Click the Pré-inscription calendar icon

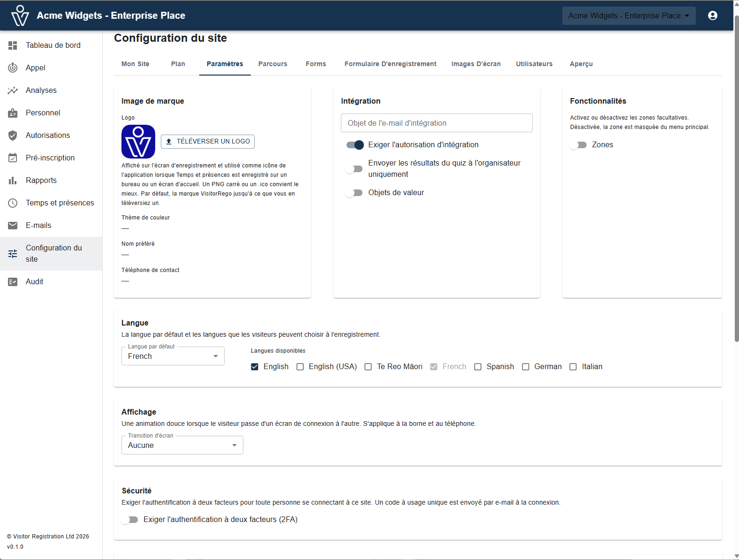(x=13, y=158)
